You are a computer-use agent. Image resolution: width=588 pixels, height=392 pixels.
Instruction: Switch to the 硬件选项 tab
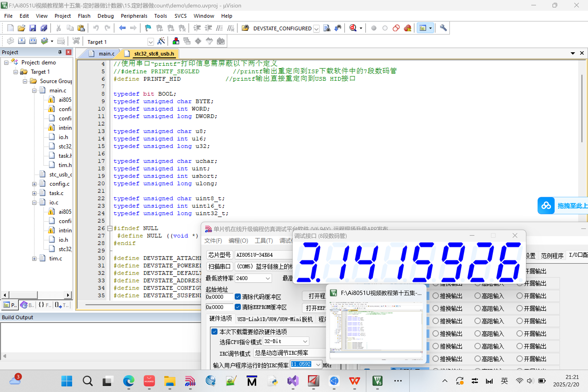tap(220, 318)
